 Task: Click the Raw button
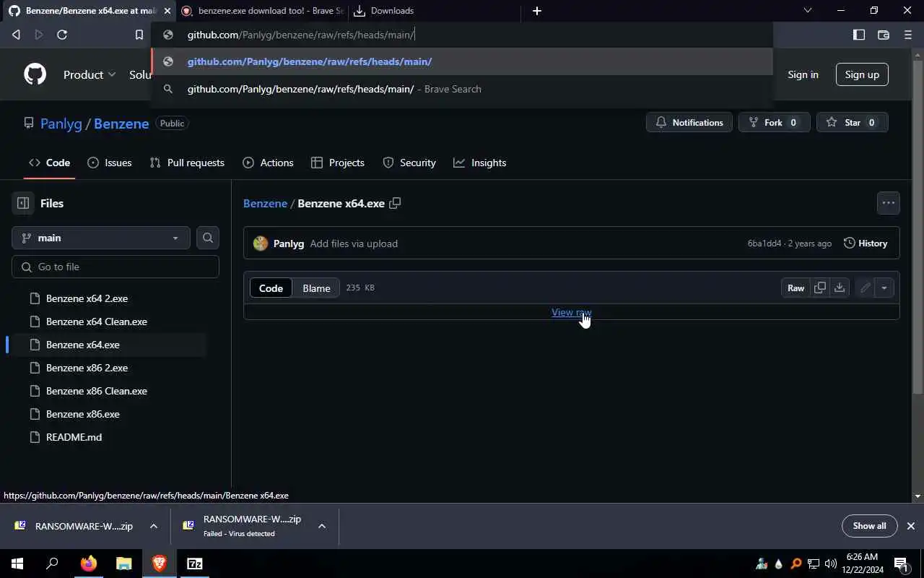[796, 288]
